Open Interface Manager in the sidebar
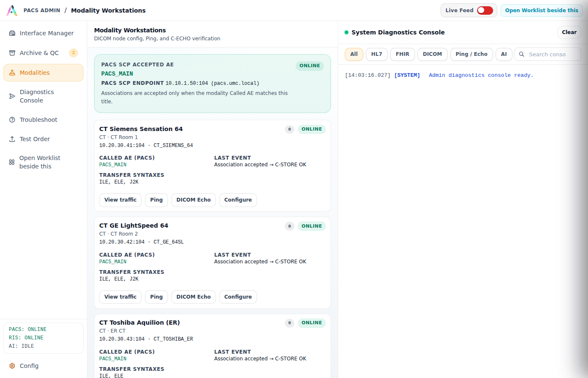 point(43,33)
